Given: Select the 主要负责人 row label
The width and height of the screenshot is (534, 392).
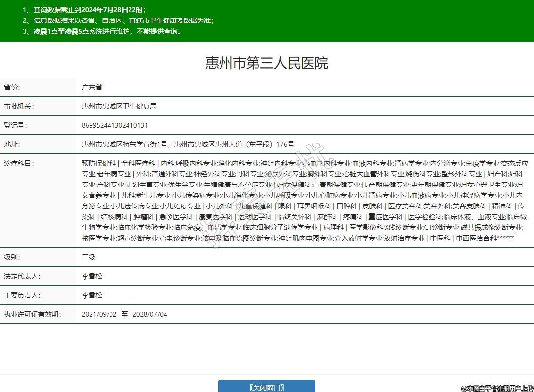Looking at the screenshot, I should 22,295.
